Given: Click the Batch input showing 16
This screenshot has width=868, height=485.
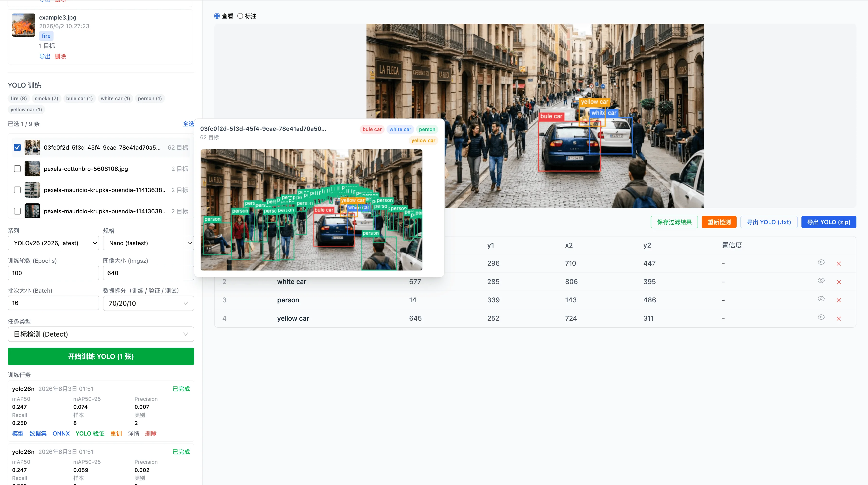Looking at the screenshot, I should [53, 303].
